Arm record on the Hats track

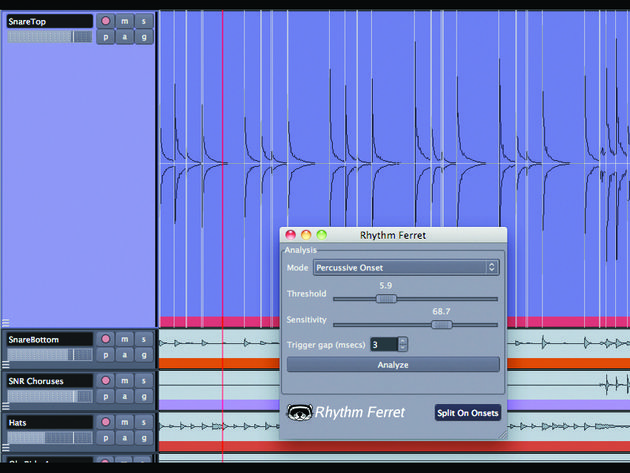pos(106,422)
